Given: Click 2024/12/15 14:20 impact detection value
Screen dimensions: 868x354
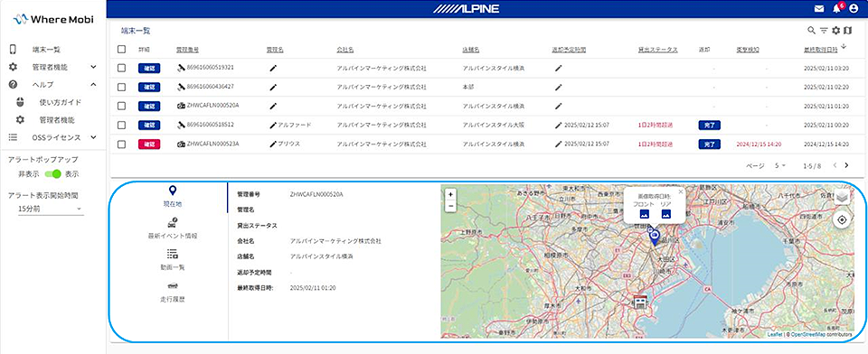Looking at the screenshot, I should pyautogui.click(x=759, y=144).
